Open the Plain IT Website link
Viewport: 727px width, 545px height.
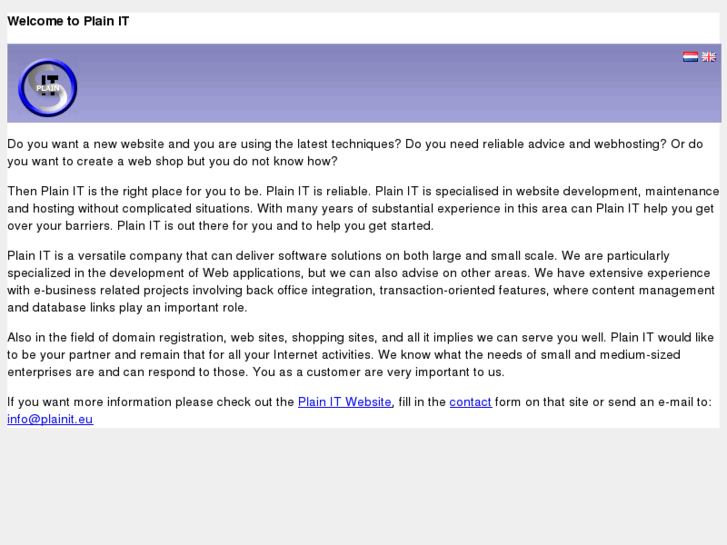coord(344,402)
